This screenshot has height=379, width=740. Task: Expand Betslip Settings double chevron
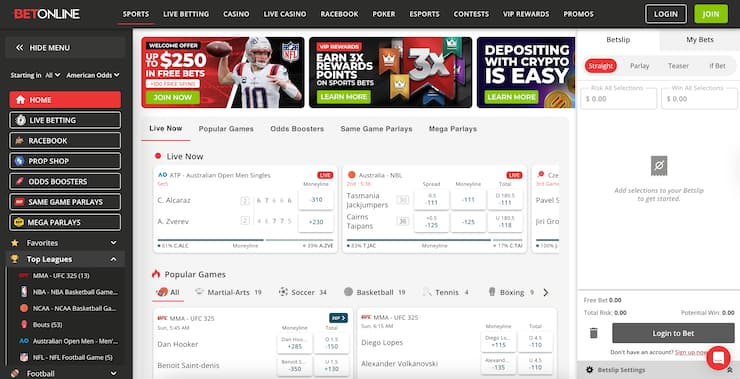tap(730, 370)
